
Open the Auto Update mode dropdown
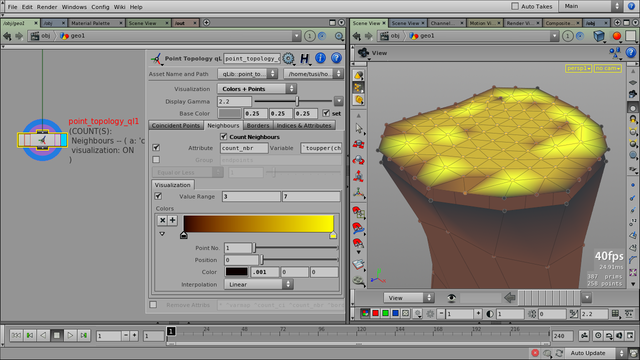point(597,353)
